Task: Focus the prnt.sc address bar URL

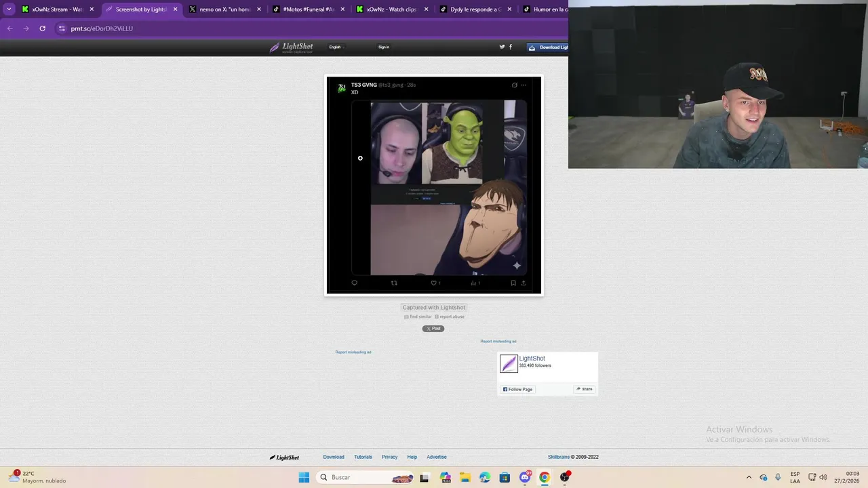Action: click(102, 28)
